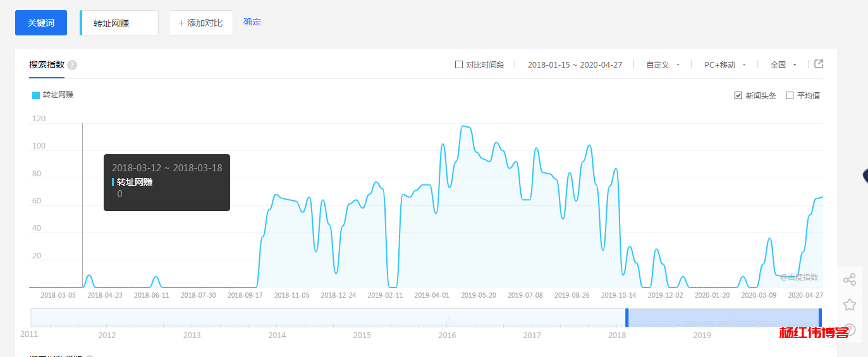
Task: Select the 搜索指数 tab
Action: (x=47, y=64)
